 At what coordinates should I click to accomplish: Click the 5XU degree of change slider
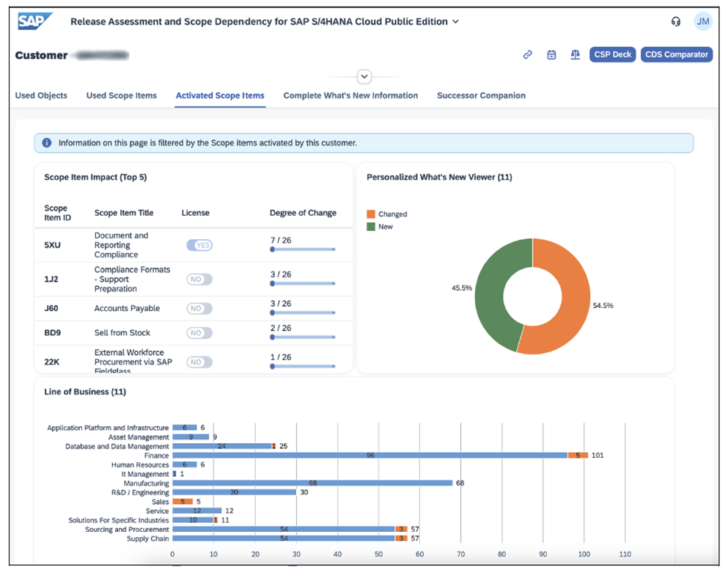pos(303,249)
